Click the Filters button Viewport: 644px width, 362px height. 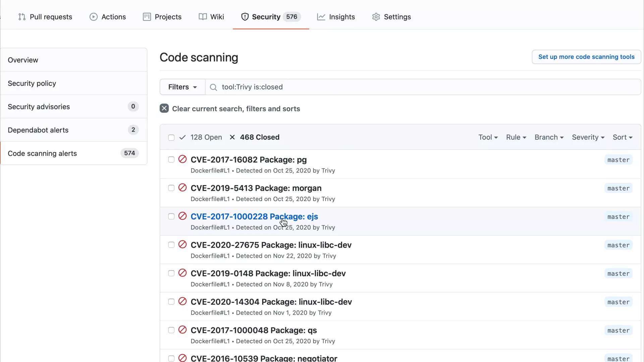(x=182, y=86)
